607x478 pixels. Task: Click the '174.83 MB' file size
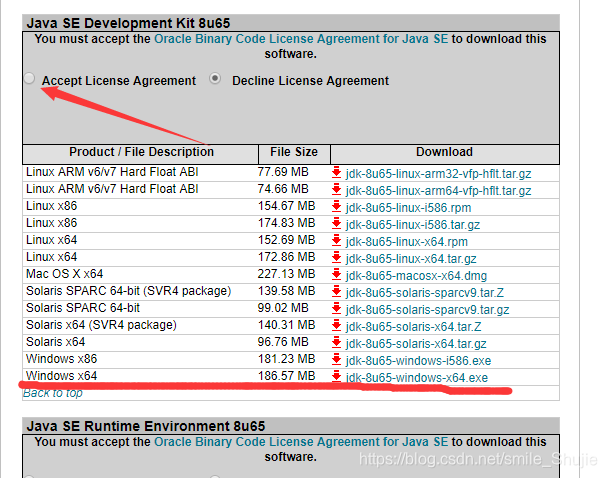click(x=286, y=223)
